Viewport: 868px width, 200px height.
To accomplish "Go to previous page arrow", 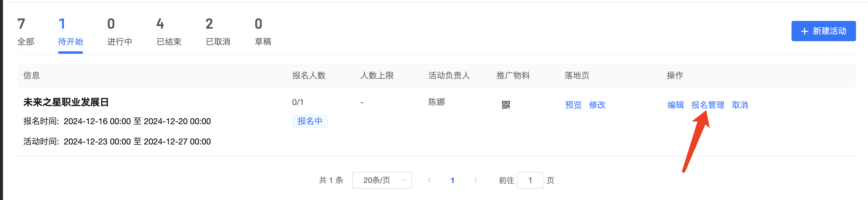I will click(429, 180).
